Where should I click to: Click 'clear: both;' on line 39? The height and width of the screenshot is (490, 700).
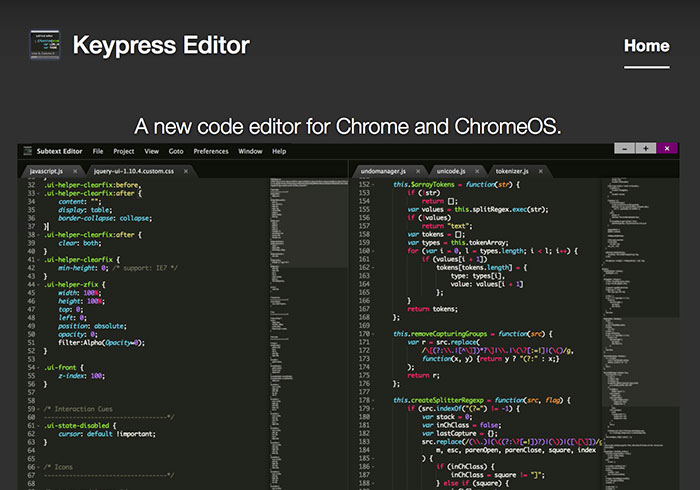[x=79, y=243]
